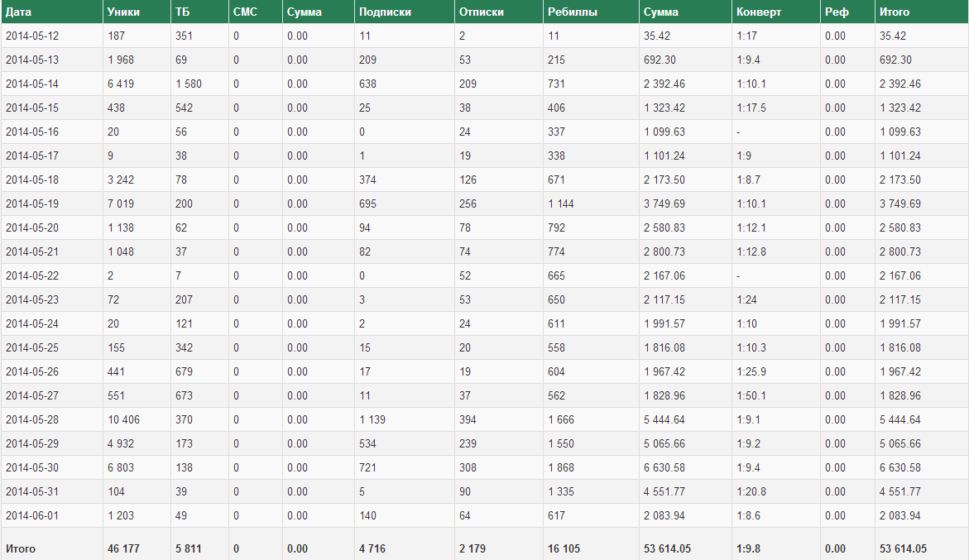The width and height of the screenshot is (969, 560).
Task: Click the ТБ column header
Action: pos(182,12)
